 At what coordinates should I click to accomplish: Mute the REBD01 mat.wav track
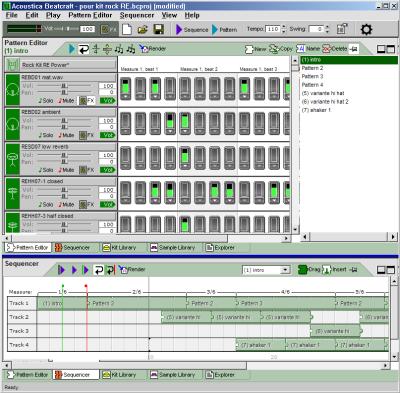click(x=66, y=101)
